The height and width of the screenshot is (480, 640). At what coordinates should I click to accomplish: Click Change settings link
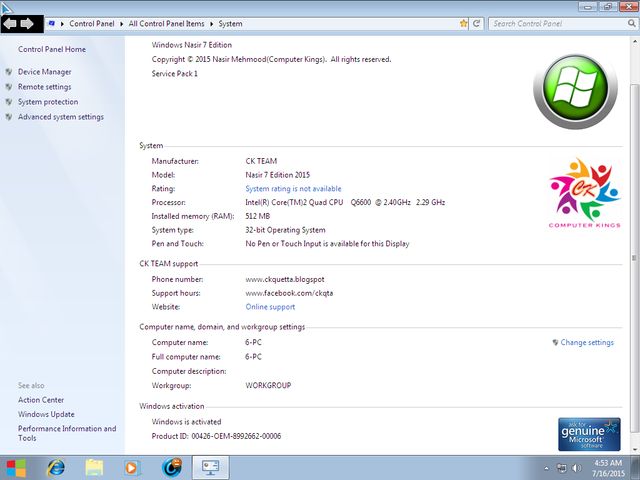[587, 342]
